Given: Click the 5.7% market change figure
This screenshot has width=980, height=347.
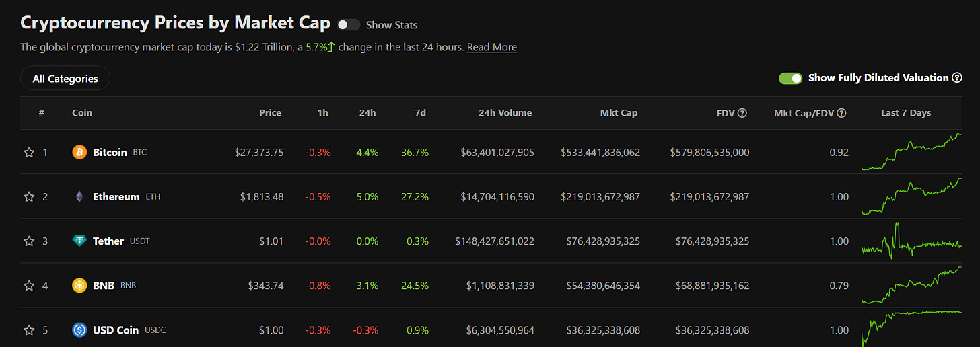Looking at the screenshot, I should coord(316,47).
